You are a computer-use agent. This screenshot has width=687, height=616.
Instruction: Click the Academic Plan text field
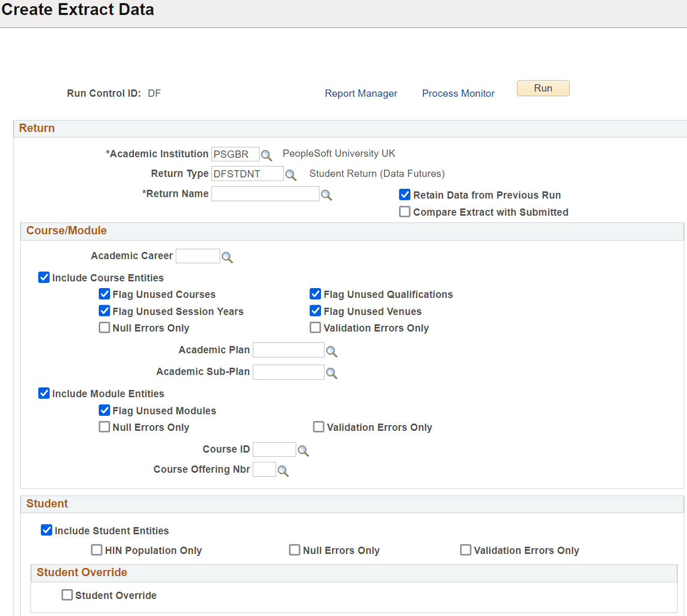(288, 350)
